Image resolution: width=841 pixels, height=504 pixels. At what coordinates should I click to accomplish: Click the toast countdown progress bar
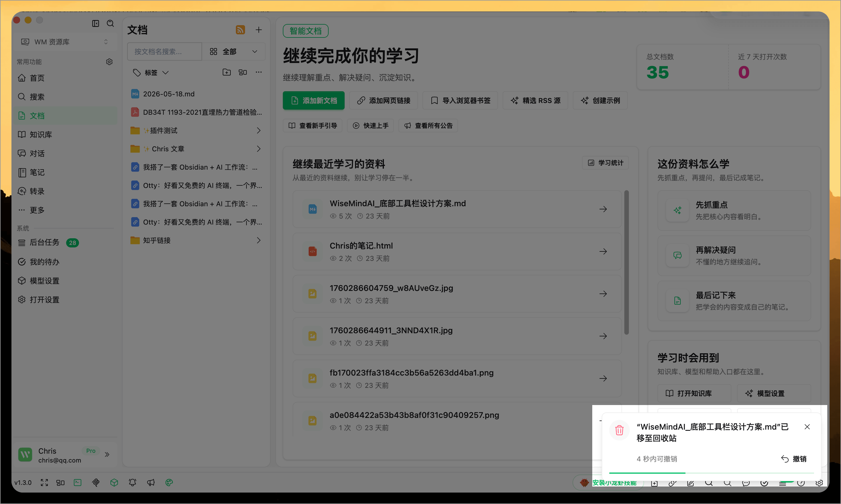point(711,473)
